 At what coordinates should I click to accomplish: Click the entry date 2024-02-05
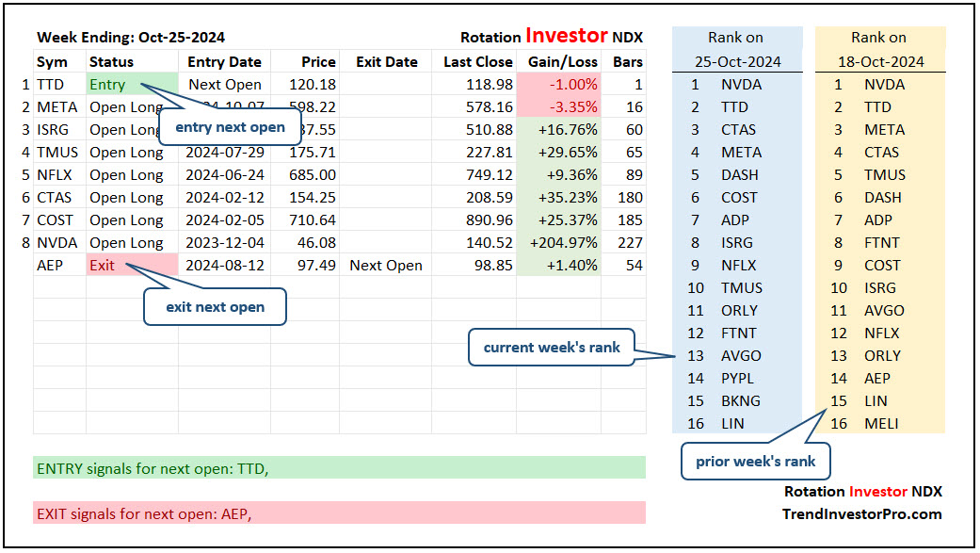(225, 220)
